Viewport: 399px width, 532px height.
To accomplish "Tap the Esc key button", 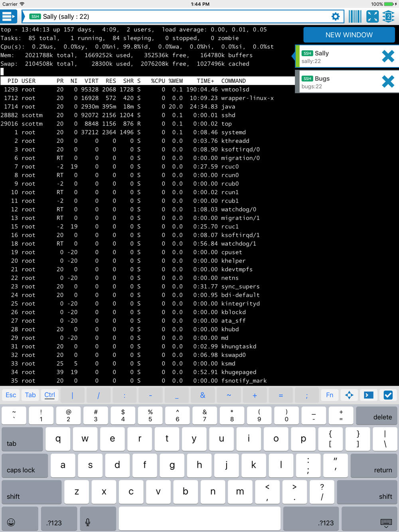I will pos(11,395).
